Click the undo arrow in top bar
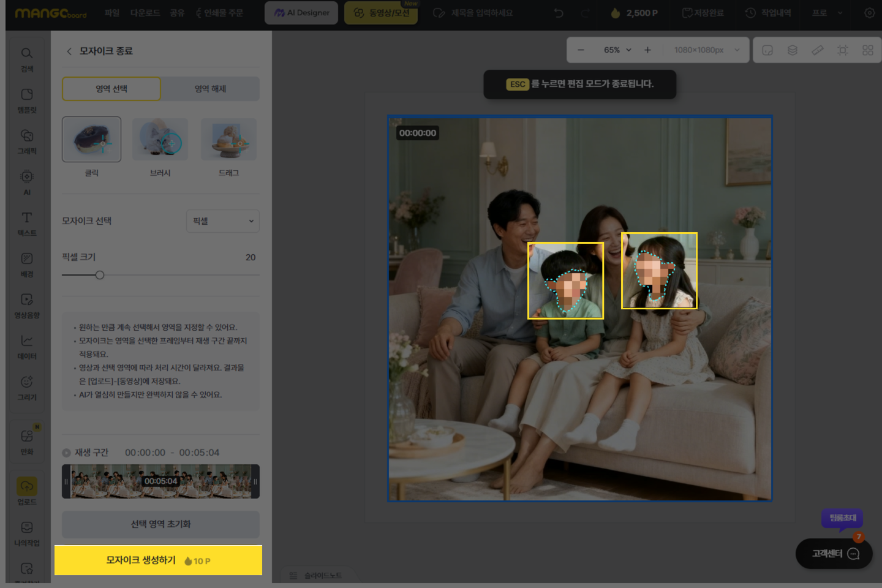The height and width of the screenshot is (588, 882). coord(559,13)
